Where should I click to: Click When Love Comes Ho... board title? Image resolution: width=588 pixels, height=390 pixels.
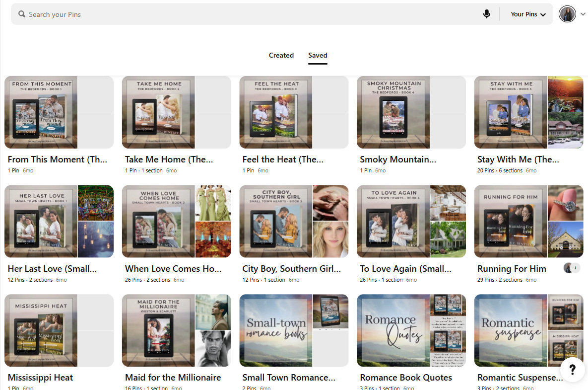[x=173, y=269]
